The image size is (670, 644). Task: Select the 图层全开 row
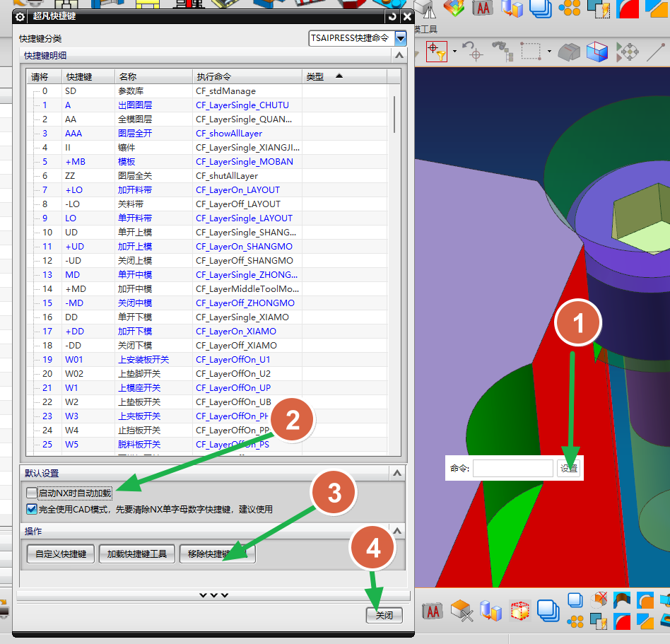tap(207, 134)
